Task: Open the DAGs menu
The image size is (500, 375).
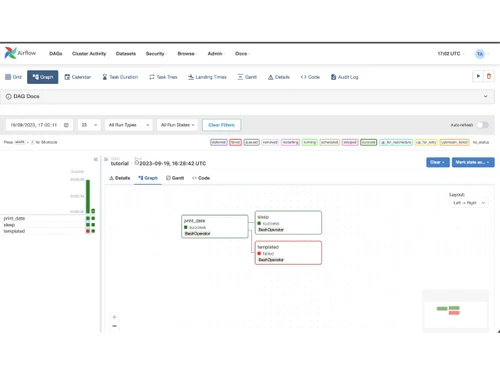Action: click(56, 54)
